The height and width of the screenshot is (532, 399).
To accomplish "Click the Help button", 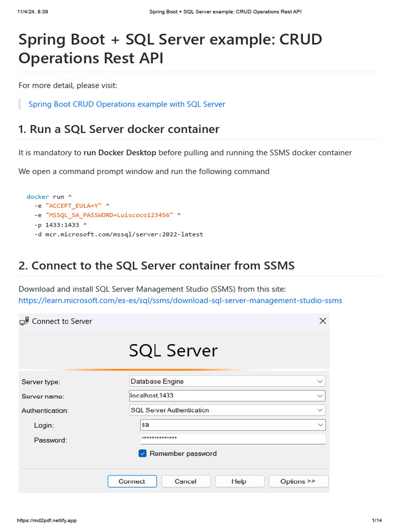I will [239, 482].
